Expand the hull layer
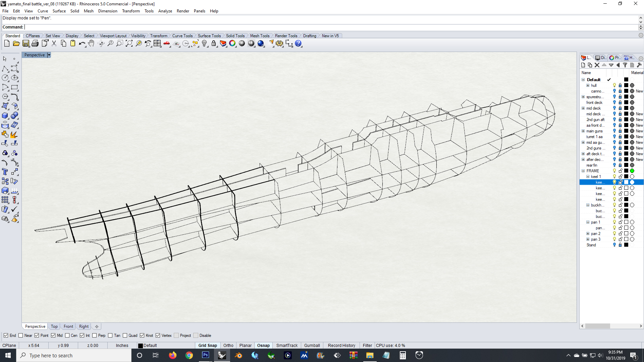 pyautogui.click(x=588, y=85)
